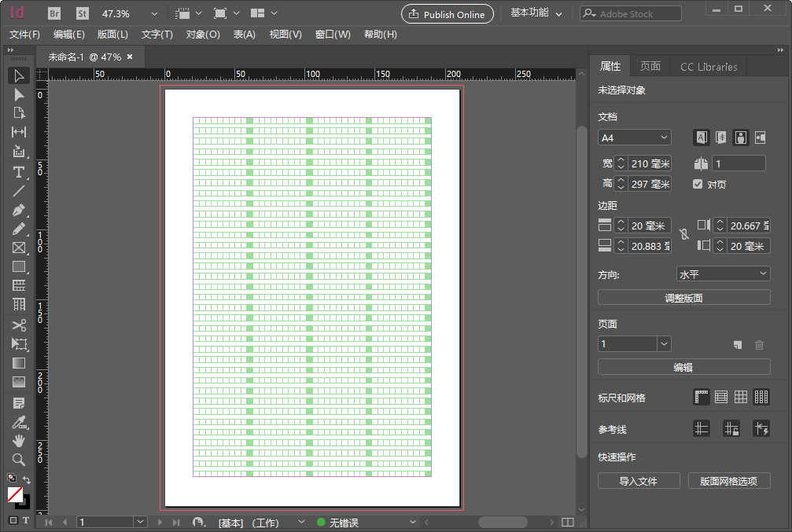Uncheck the 对页 checkbox
Screen dimensions: 792x532
(698, 184)
